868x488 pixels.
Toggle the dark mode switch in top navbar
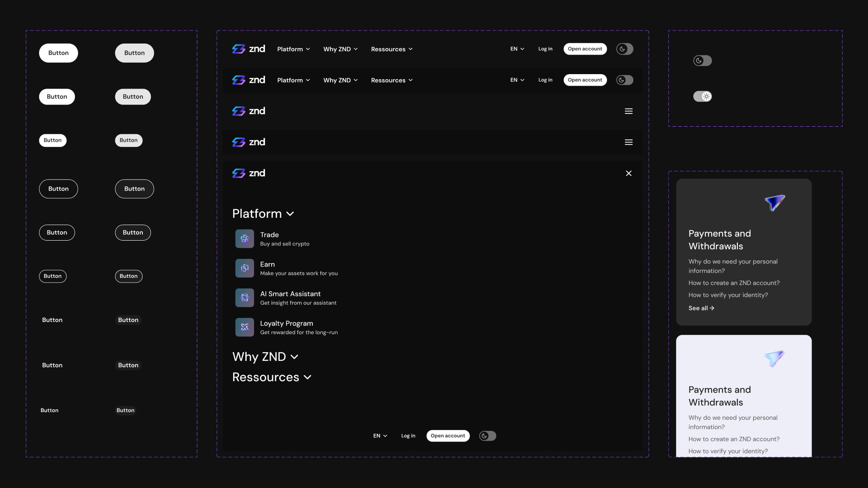click(x=624, y=49)
